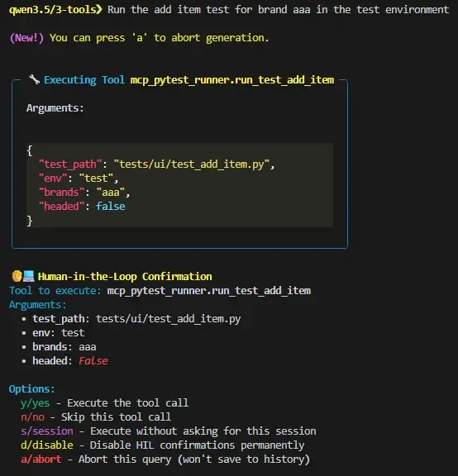The width and height of the screenshot is (458, 476).
Task: Click the 'Skip this tool call' description
Action: click(x=116, y=417)
